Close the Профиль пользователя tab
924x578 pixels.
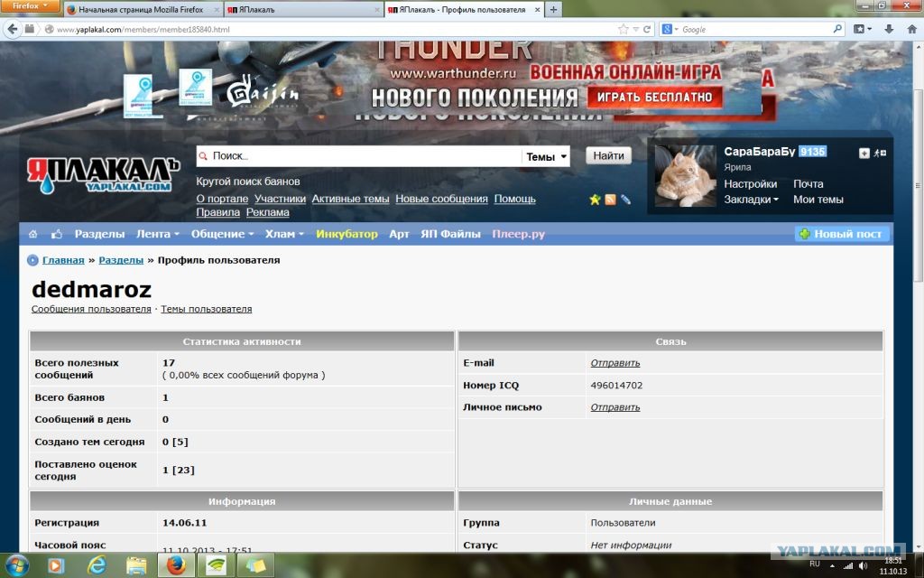[x=538, y=10]
